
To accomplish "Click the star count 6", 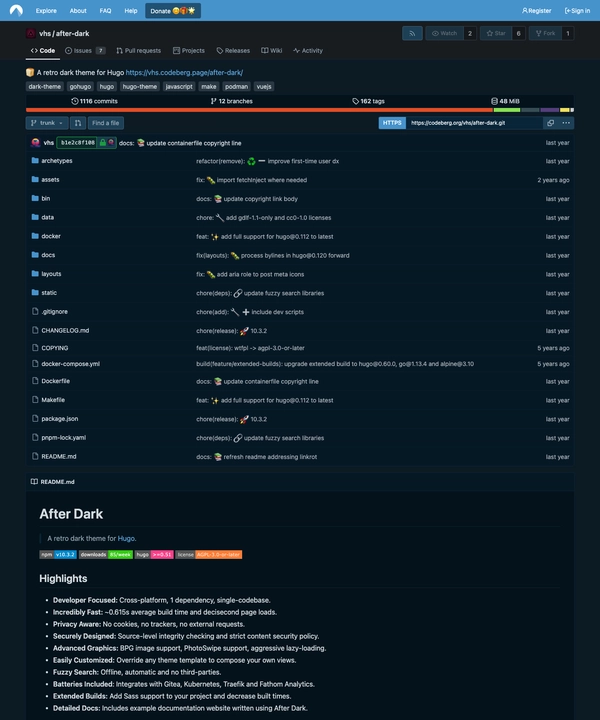I will click(518, 33).
